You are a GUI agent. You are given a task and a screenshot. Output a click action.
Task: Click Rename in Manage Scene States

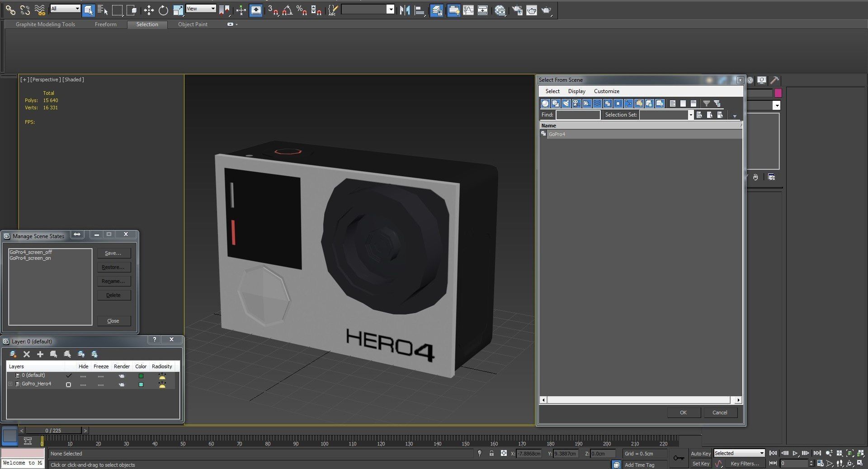pyautogui.click(x=113, y=281)
